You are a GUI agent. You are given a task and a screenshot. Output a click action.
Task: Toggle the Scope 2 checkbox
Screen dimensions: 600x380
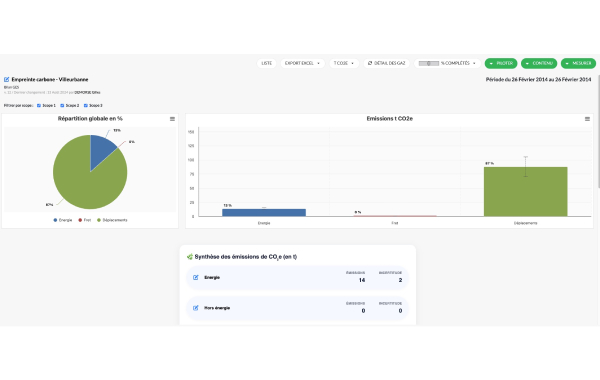(x=62, y=105)
